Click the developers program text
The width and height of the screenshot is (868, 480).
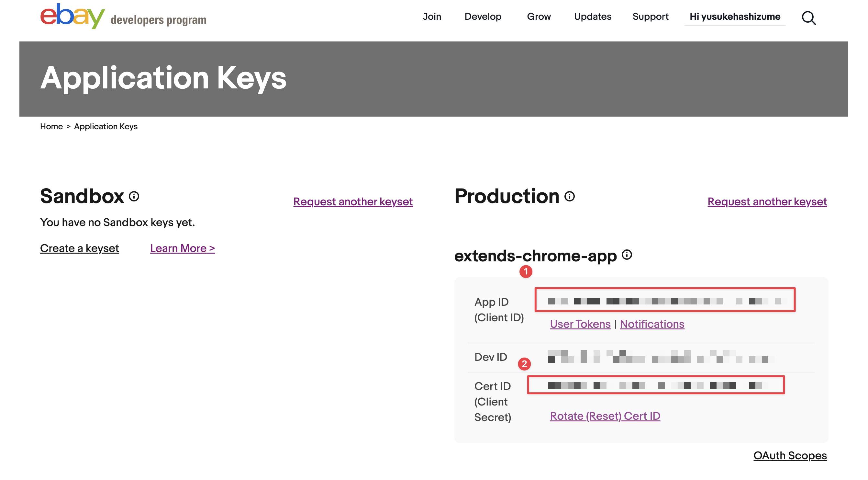pos(158,20)
